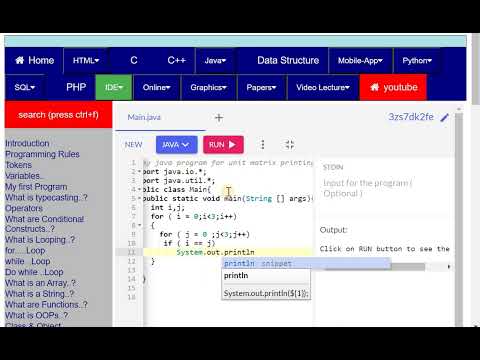
Task: Click the line 6 int i,j; code
Action: tap(167, 207)
